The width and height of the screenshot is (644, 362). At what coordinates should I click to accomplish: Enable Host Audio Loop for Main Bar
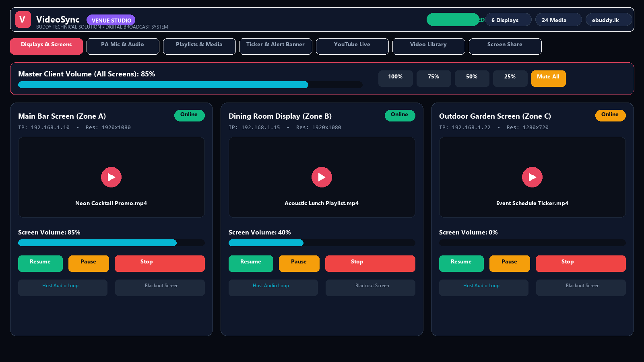coord(63,288)
